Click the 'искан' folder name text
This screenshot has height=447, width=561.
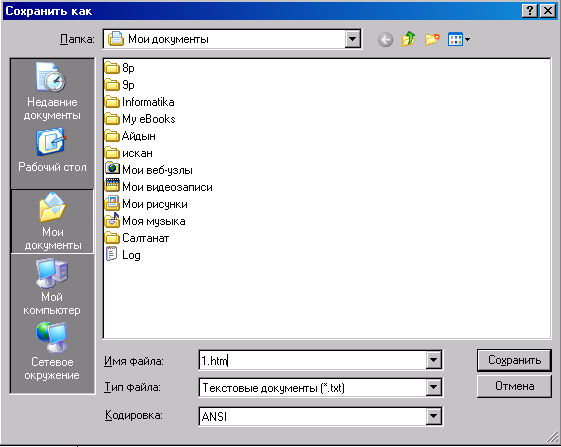(137, 153)
